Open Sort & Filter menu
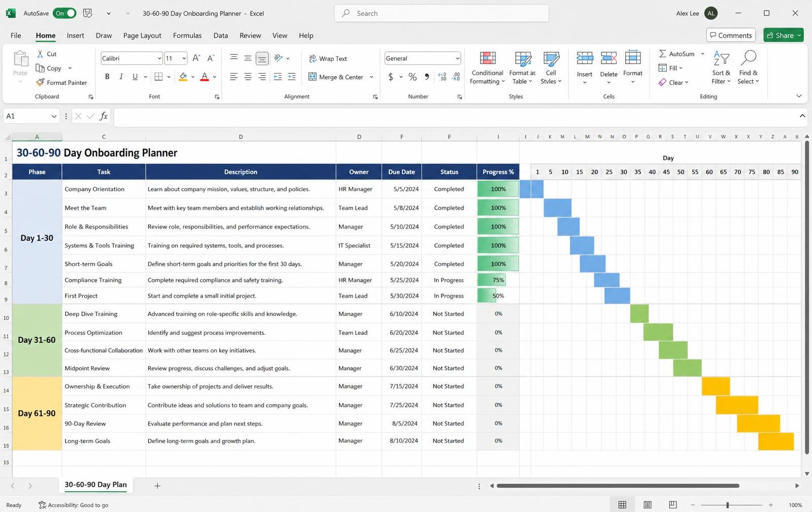The width and height of the screenshot is (812, 512). coord(721,68)
